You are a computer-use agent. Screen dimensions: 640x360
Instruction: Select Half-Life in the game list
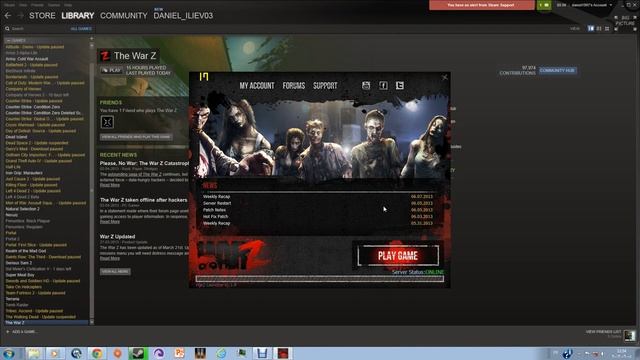tap(13, 167)
